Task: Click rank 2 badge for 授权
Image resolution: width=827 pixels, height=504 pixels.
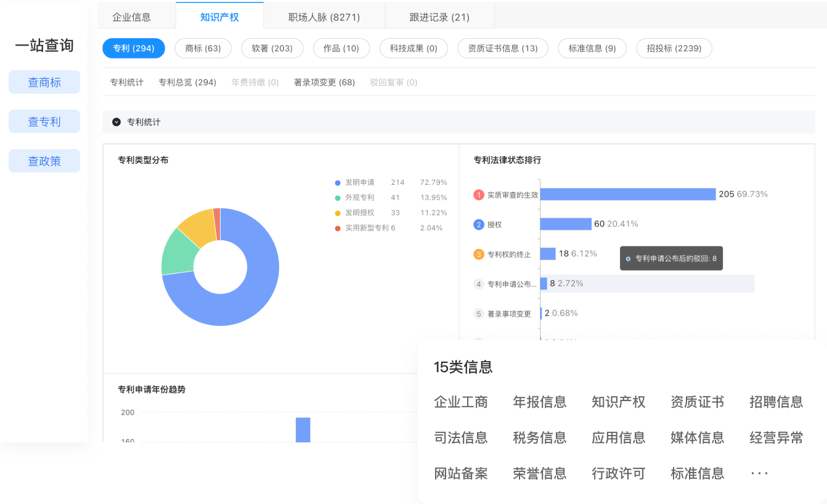Action: 479,224
